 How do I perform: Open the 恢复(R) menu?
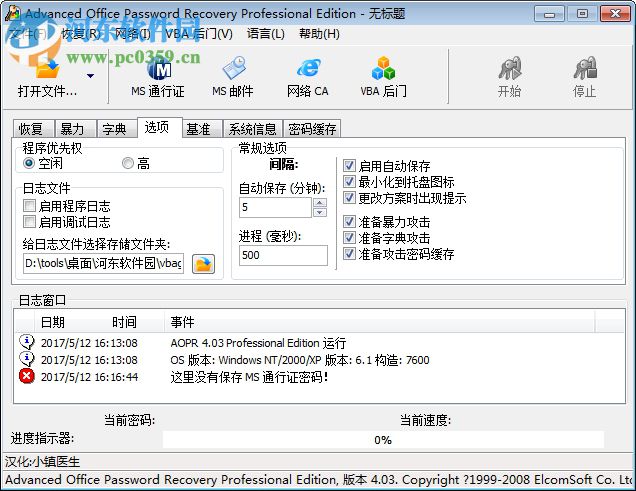[x=81, y=34]
